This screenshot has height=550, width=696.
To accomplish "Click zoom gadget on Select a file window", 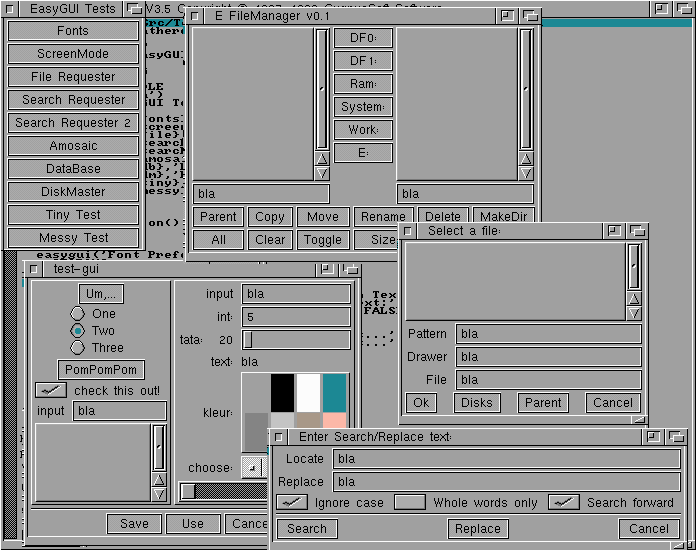I will coord(615,231).
